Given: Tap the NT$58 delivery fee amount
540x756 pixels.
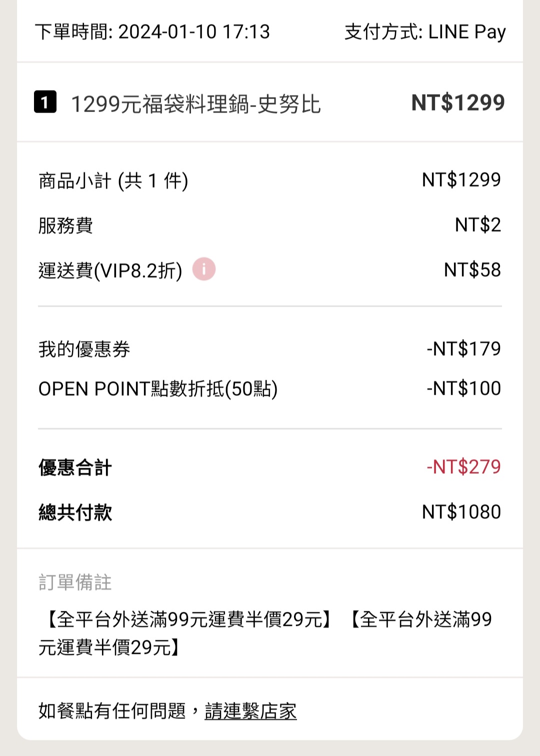Looking at the screenshot, I should pos(472,270).
